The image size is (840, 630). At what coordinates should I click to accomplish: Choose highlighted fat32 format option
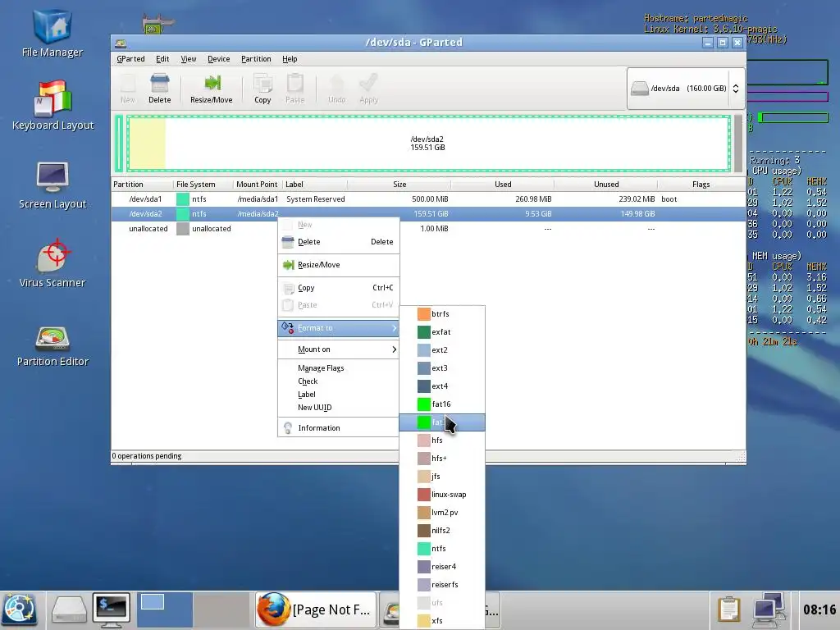pos(442,422)
